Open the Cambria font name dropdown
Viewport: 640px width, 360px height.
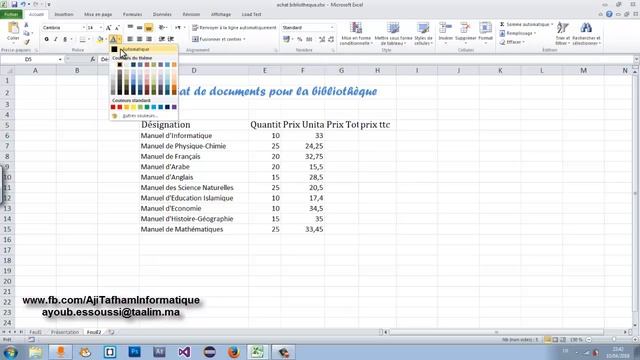click(x=84, y=28)
